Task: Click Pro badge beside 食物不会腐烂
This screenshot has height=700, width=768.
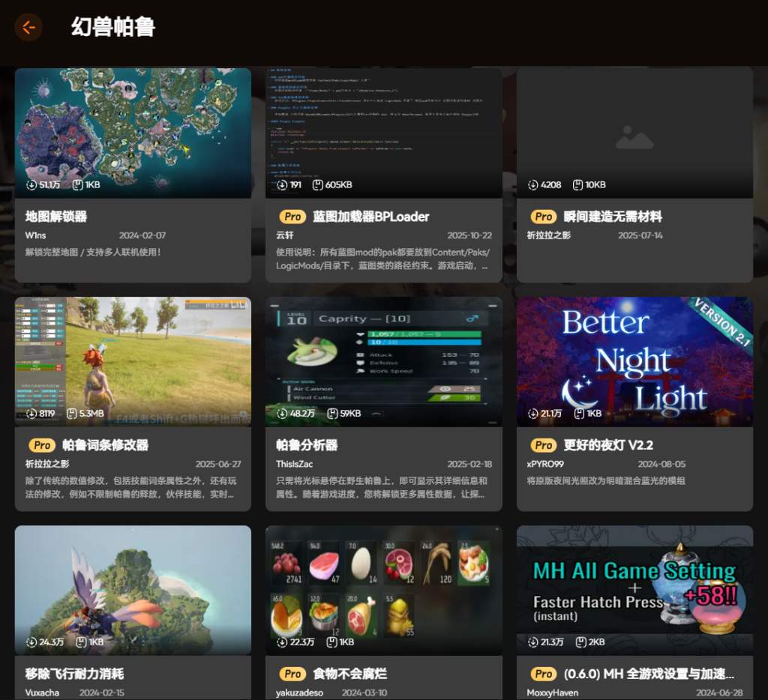Action: [x=292, y=674]
